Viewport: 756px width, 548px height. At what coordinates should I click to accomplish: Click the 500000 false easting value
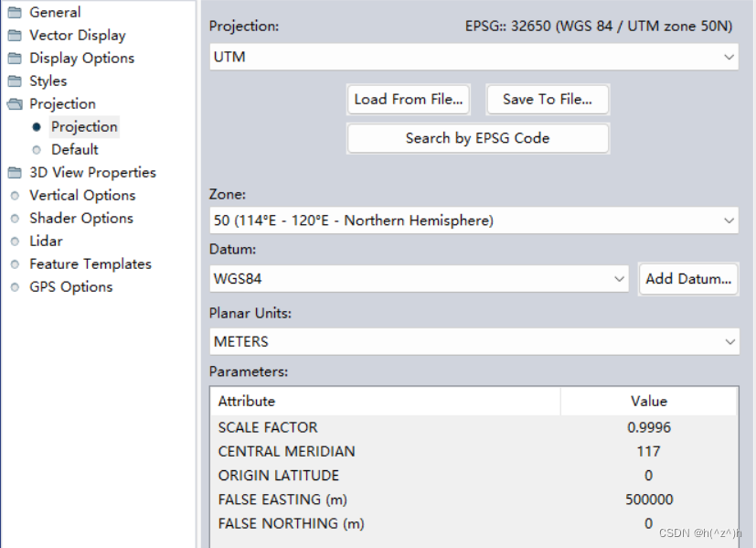(x=649, y=500)
